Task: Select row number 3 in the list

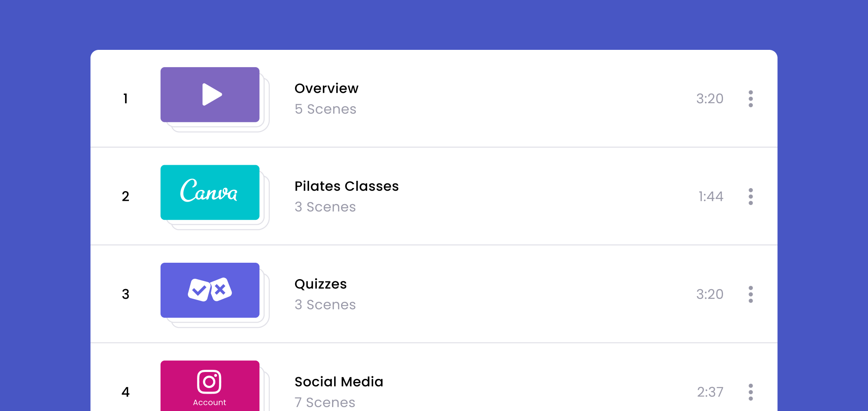Action: (125, 294)
